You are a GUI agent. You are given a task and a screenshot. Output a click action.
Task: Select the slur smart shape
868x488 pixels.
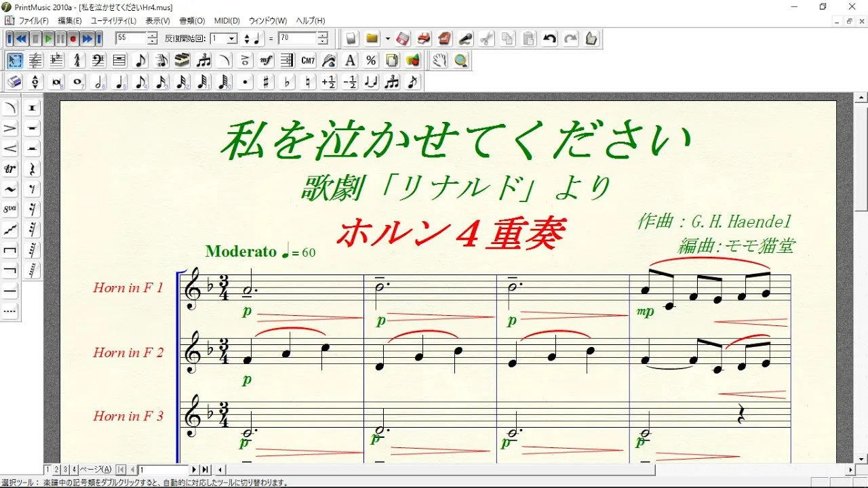coord(10,108)
